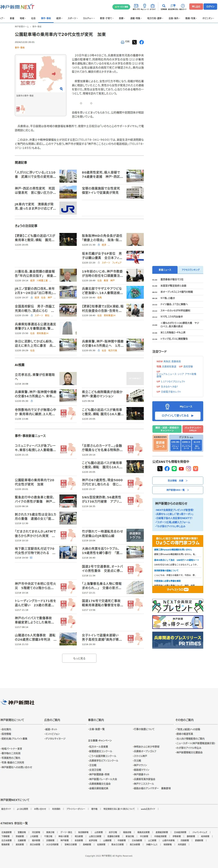Switch to the 新着ニュース tab
218x868 pixels.
(x=165, y=270)
